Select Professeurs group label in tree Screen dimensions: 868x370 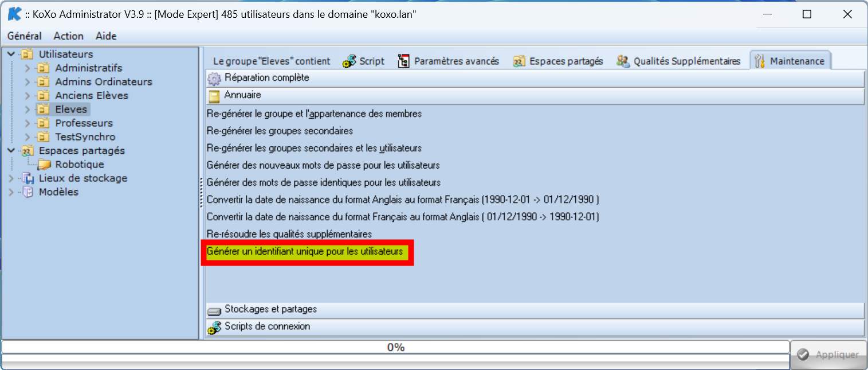[84, 123]
